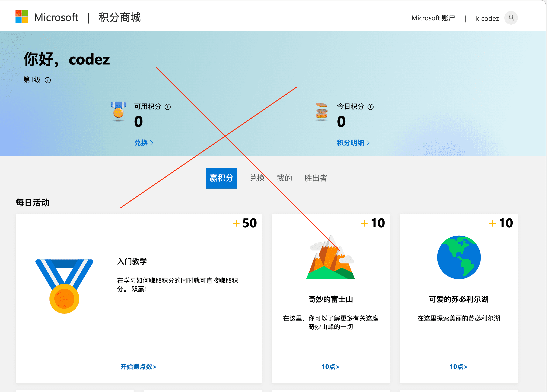Screen dimensions: 547x392
Task: Open the 兑换 link with chevron
Action: coord(144,143)
